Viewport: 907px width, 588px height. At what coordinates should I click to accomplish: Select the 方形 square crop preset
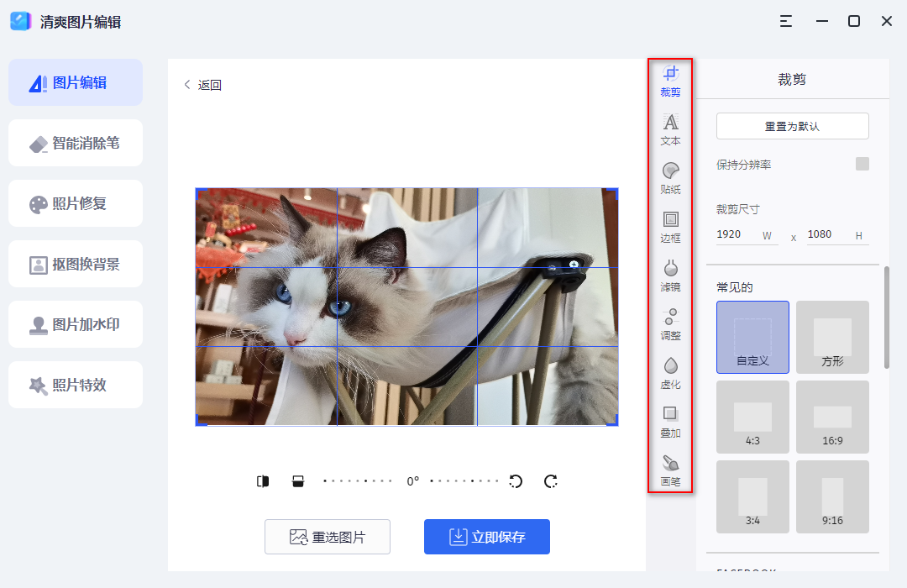832,337
